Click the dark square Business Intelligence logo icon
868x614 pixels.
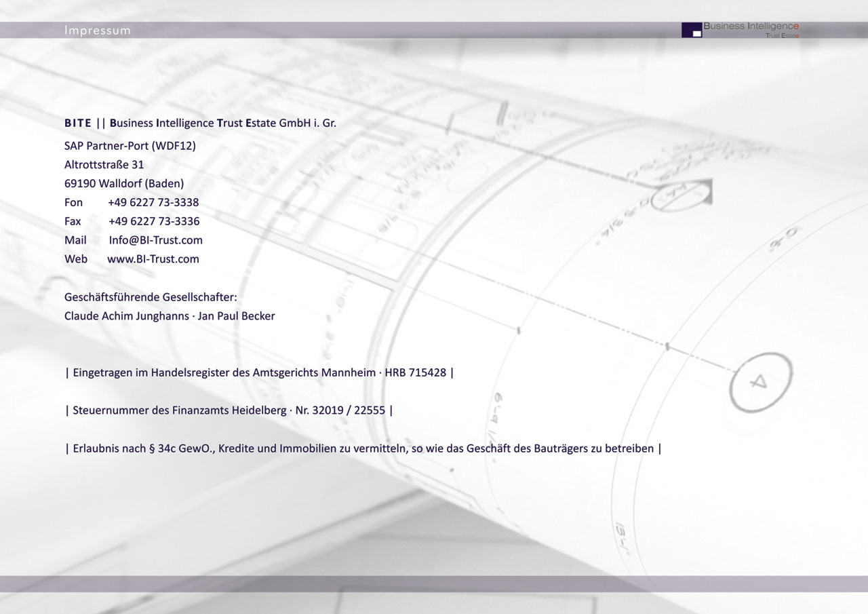click(x=691, y=30)
